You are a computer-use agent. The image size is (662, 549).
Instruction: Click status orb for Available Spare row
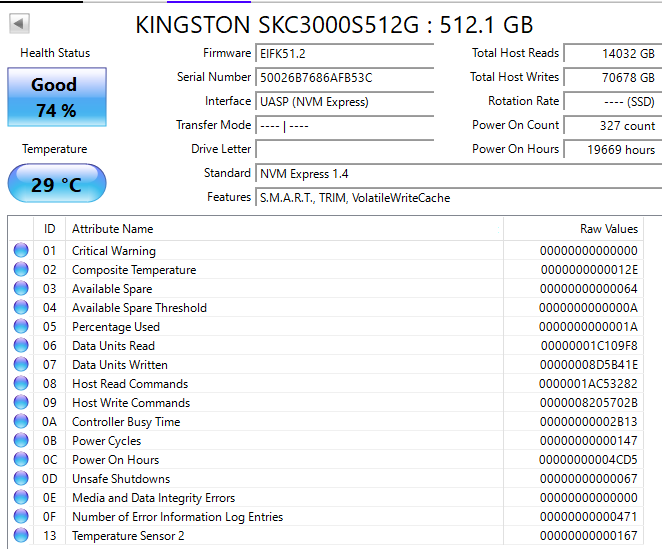21,288
